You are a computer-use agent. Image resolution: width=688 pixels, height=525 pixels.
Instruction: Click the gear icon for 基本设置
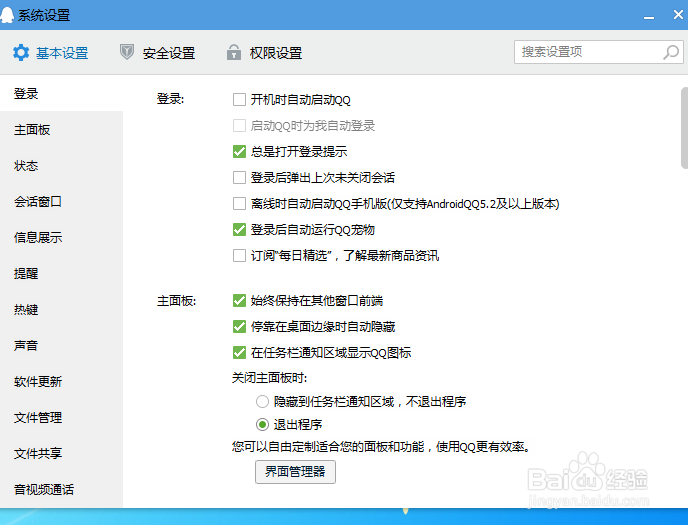click(20, 53)
